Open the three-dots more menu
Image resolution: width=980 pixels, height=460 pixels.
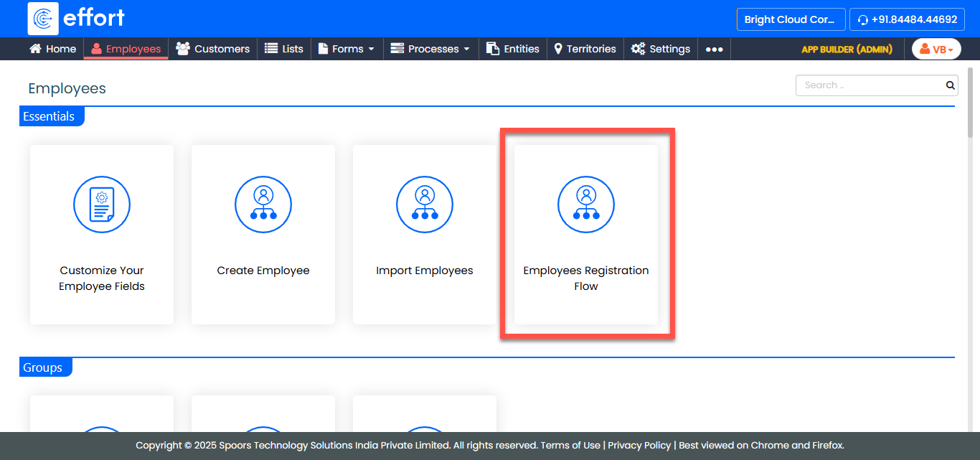[714, 50]
